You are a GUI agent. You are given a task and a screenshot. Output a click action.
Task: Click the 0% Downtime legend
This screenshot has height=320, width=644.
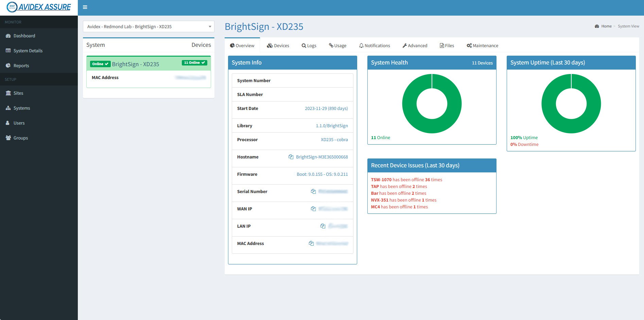click(x=524, y=144)
